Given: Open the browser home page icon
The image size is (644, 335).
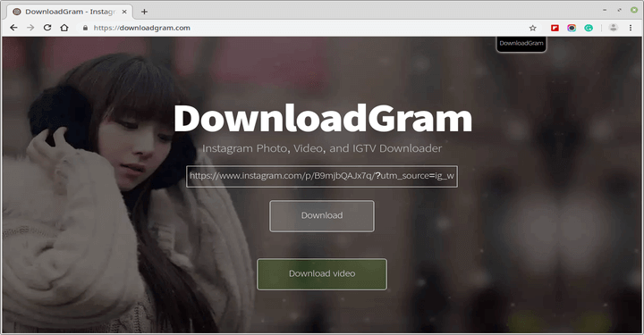Looking at the screenshot, I should 64,28.
